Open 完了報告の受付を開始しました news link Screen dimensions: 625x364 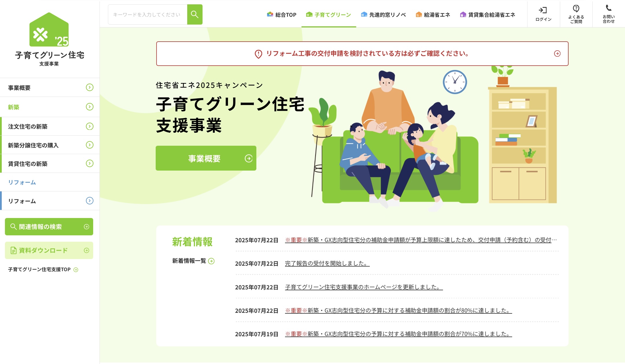click(327, 263)
